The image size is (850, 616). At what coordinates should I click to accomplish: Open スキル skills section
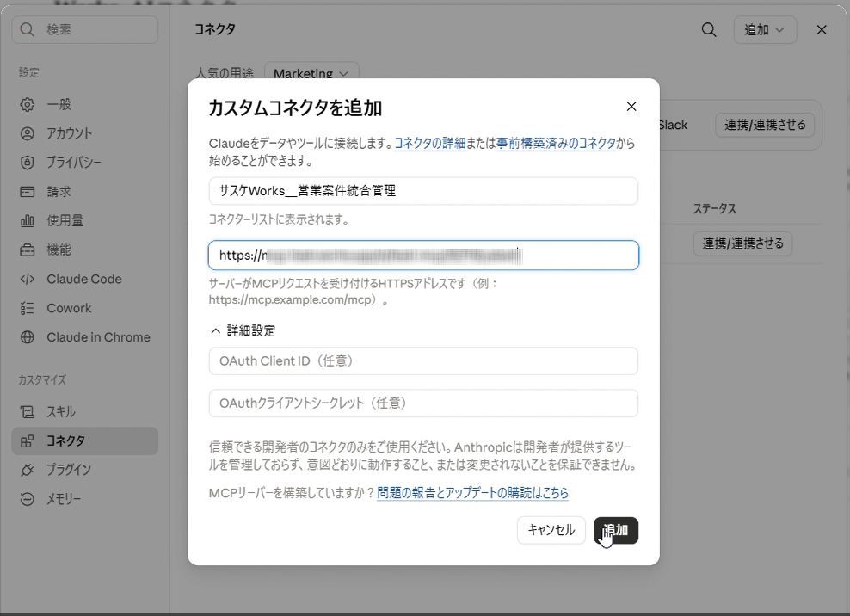(x=84, y=412)
